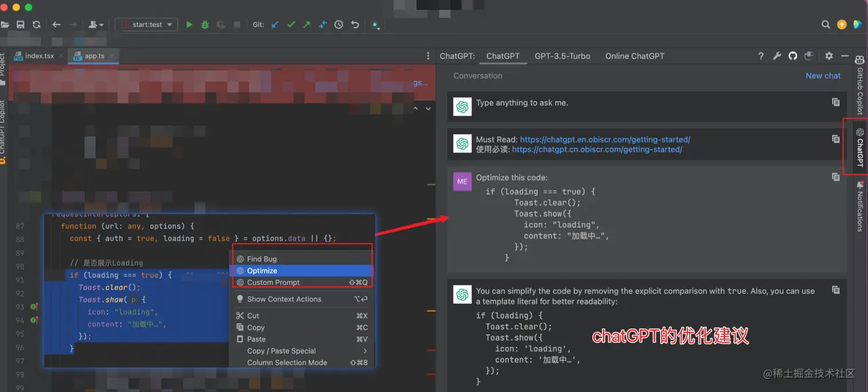Select Cut from the context menu

302,316
